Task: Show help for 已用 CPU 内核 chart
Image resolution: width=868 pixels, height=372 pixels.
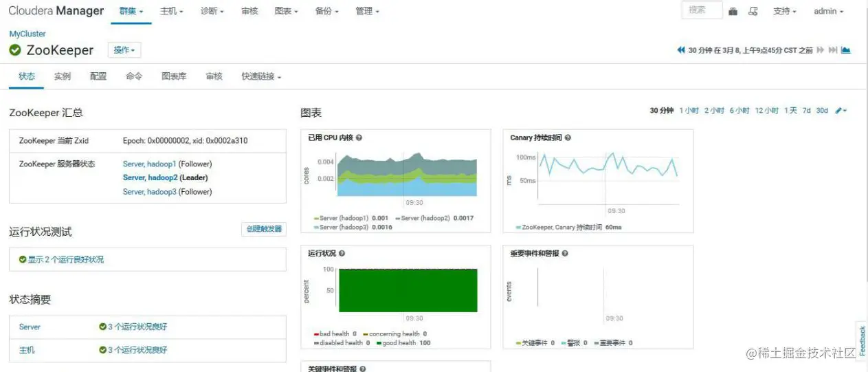Action: point(359,138)
